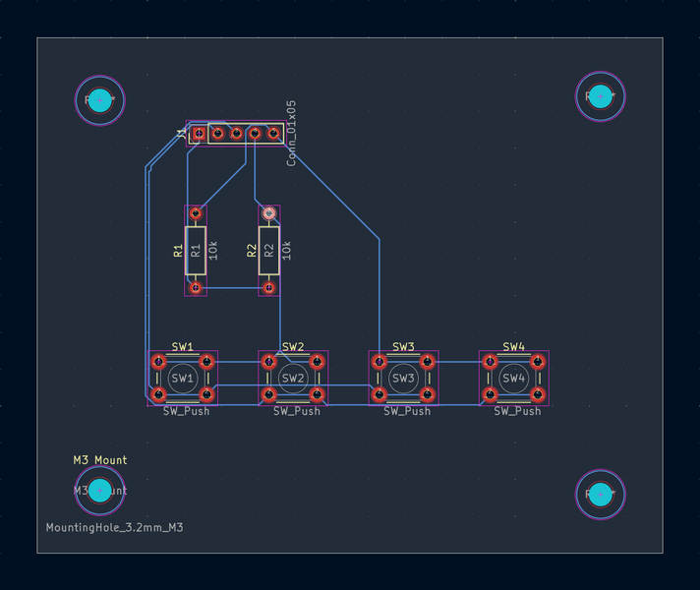700x590 pixels.
Task: Select the lower-right pad of SW2
Action: pos(317,394)
